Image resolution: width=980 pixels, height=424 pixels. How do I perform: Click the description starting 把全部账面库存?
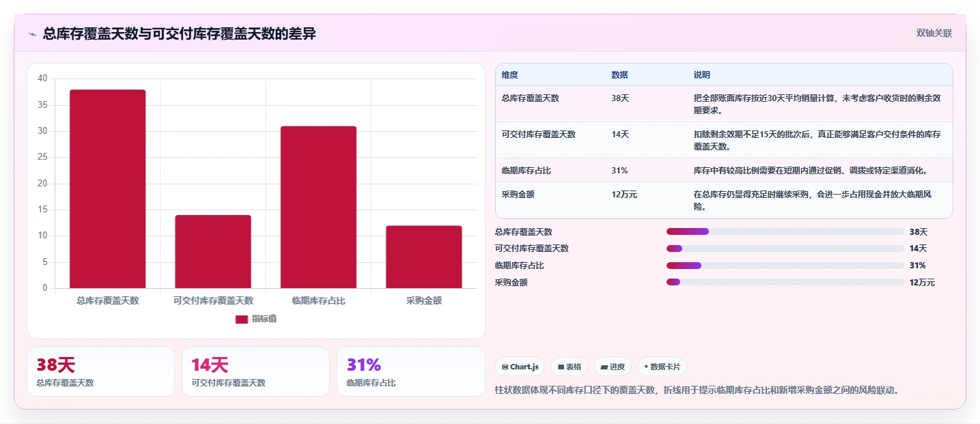click(x=817, y=104)
